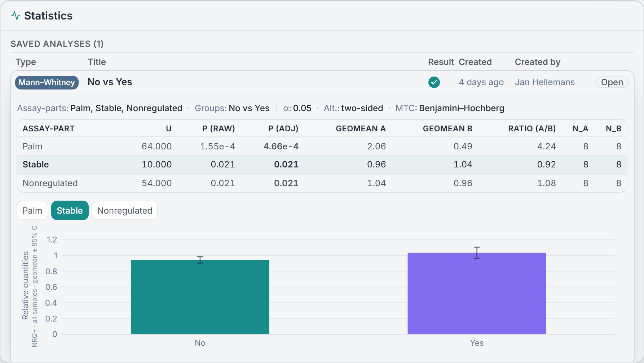The image size is (644, 363).
Task: Click the Benjamini–Hochberg MTC value
Action: [x=462, y=108]
